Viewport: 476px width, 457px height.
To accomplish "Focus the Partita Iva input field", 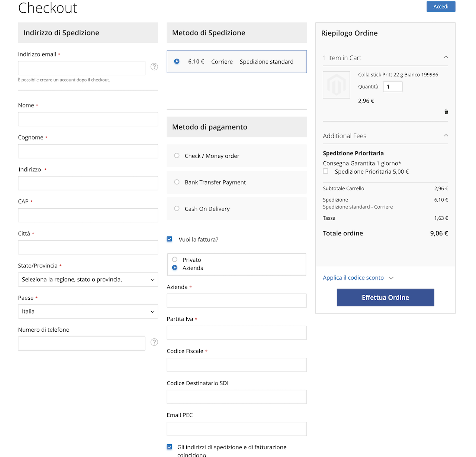I will point(237,333).
